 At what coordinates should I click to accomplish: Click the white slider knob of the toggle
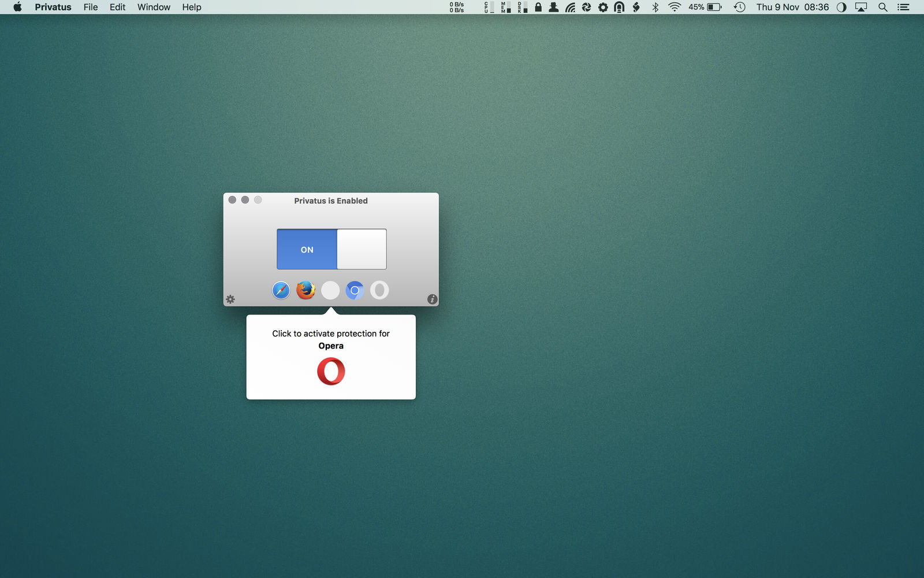pyautogui.click(x=362, y=249)
